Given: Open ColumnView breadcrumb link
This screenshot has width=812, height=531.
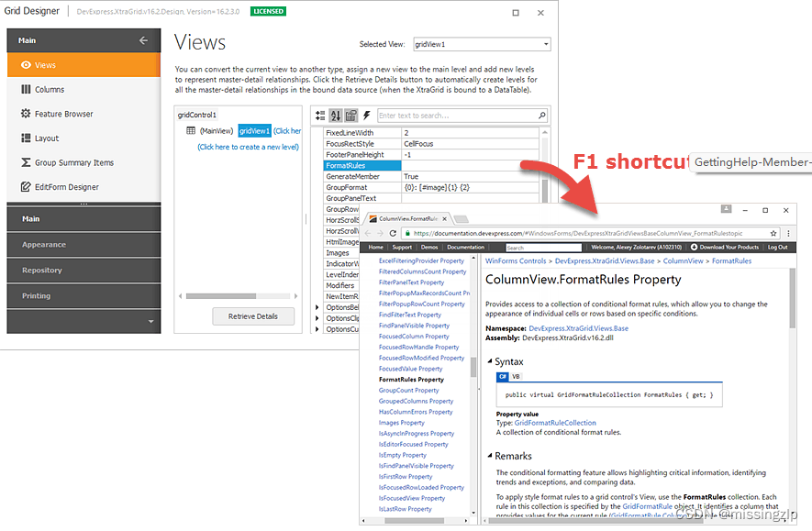Looking at the screenshot, I should click(x=683, y=261).
